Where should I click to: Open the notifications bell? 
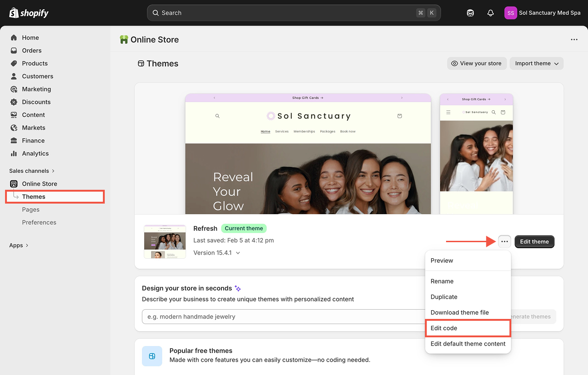[x=491, y=13]
